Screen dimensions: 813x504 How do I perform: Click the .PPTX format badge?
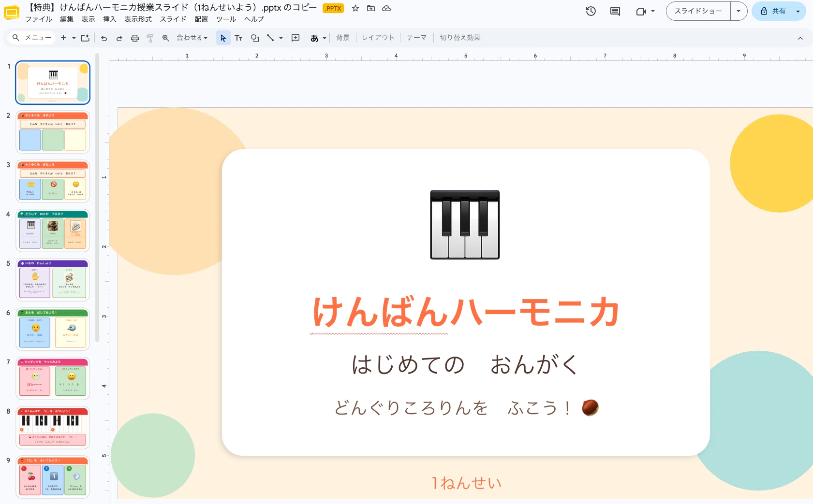click(x=333, y=8)
